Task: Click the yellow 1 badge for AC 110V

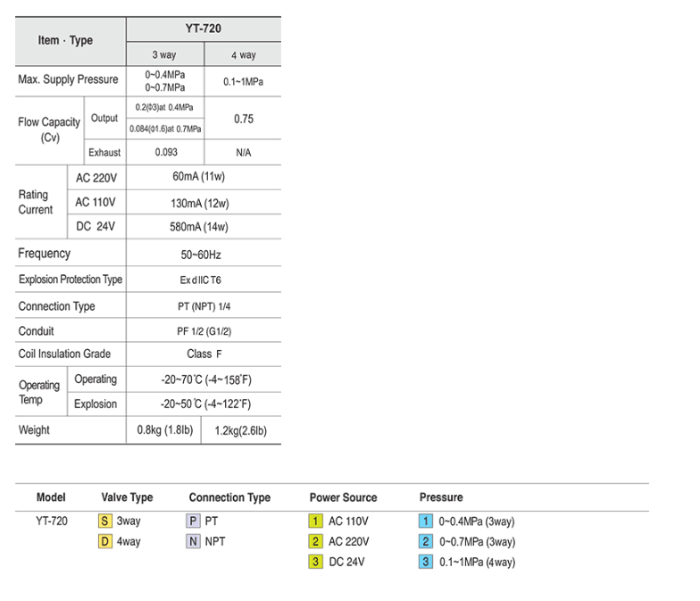Action: click(x=316, y=522)
